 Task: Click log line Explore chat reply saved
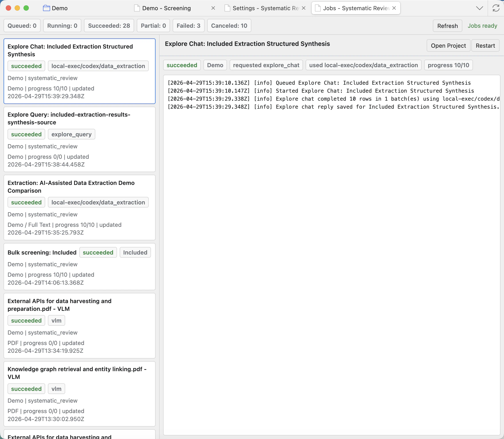[333, 107]
